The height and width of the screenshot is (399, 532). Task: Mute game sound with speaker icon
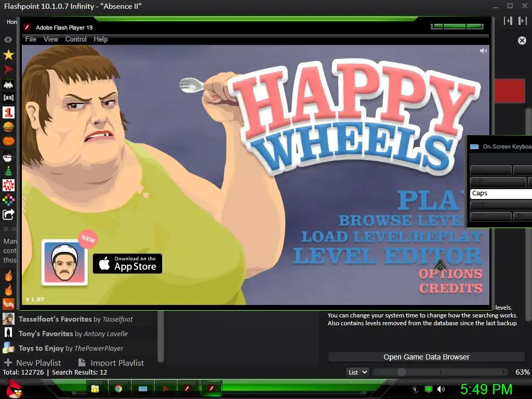tap(483, 50)
